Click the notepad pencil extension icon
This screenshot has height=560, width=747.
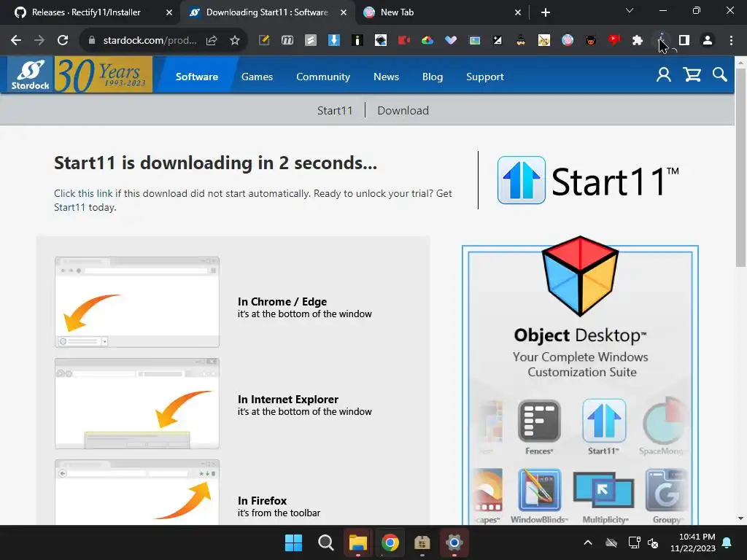[264, 41]
